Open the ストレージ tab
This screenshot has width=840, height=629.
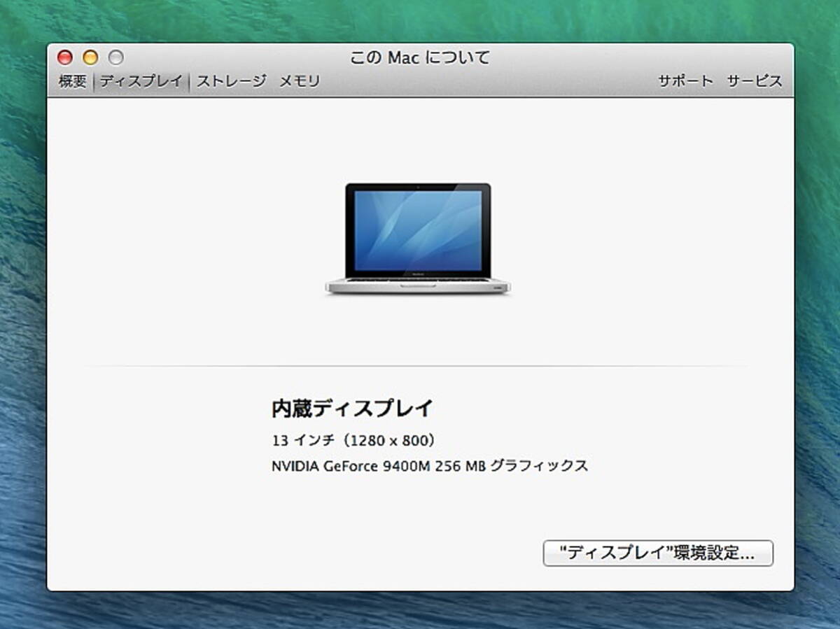click(231, 81)
